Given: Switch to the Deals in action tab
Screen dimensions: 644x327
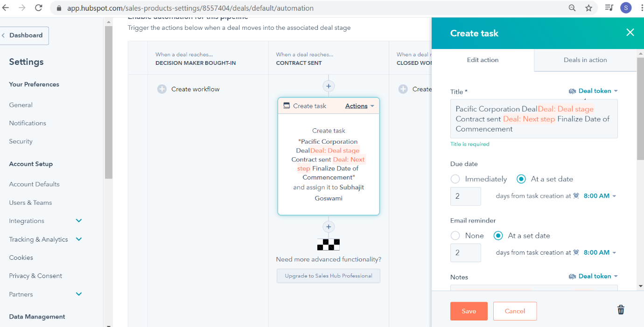Looking at the screenshot, I should (585, 60).
